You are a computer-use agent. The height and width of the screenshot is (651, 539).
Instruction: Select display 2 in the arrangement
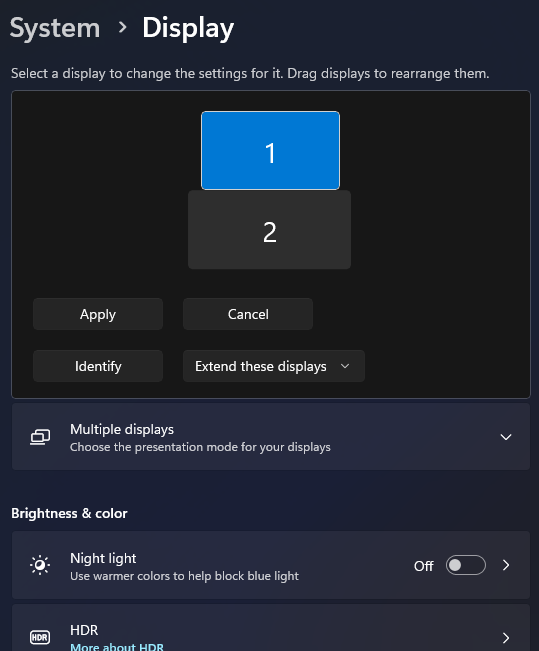(270, 230)
